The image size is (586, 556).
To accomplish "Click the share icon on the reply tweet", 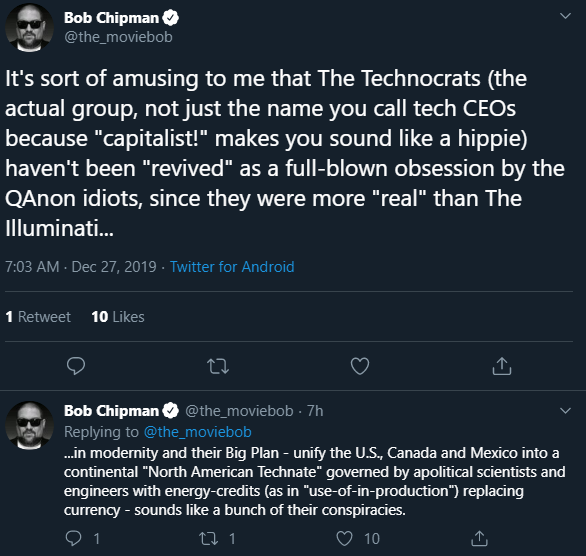I will [479, 538].
